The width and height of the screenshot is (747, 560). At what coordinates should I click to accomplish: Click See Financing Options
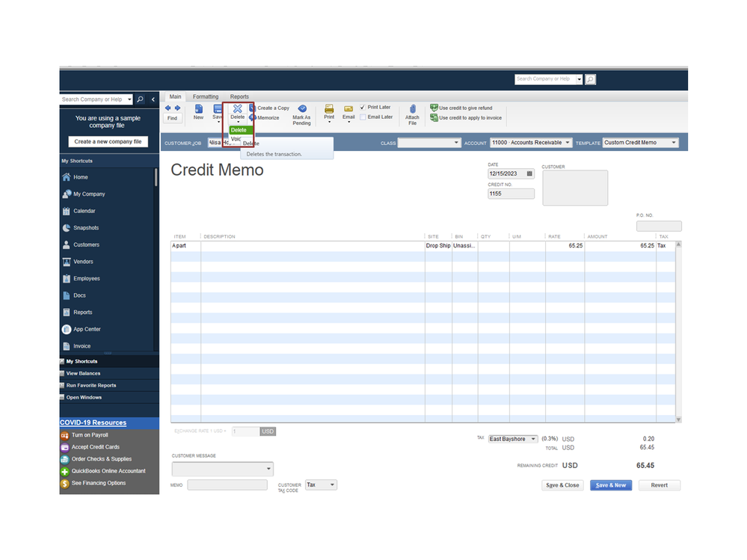[93, 483]
